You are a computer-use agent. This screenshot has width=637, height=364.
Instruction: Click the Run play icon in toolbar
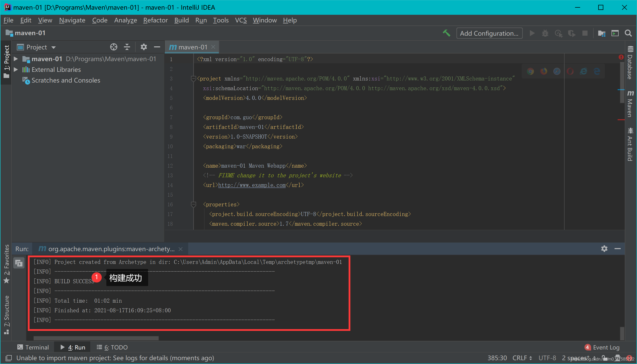(x=532, y=33)
